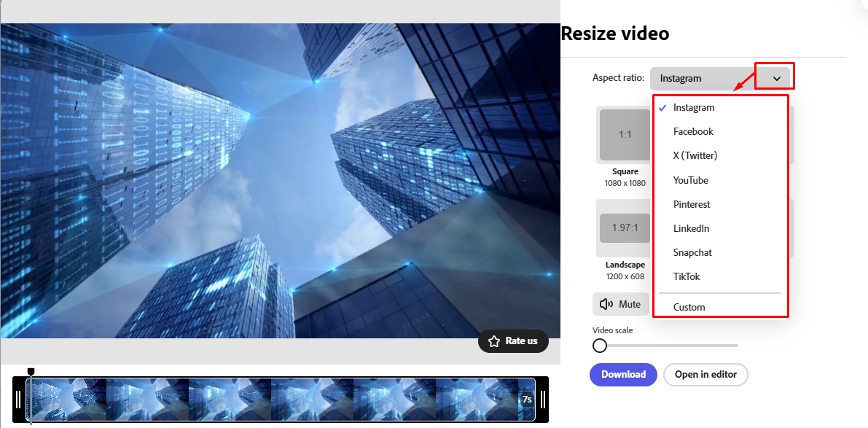The width and height of the screenshot is (868, 428).
Task: Click the timeline playhead marker
Action: (31, 371)
